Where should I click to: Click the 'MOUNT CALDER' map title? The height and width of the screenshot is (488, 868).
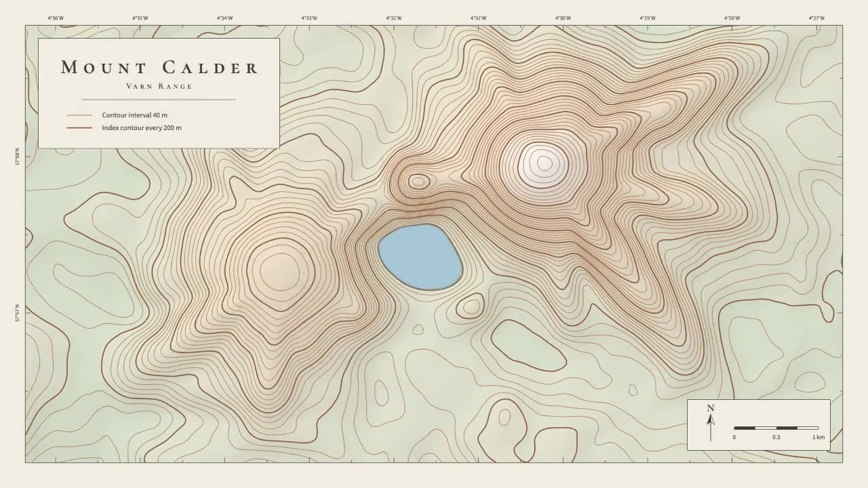pyautogui.click(x=159, y=67)
